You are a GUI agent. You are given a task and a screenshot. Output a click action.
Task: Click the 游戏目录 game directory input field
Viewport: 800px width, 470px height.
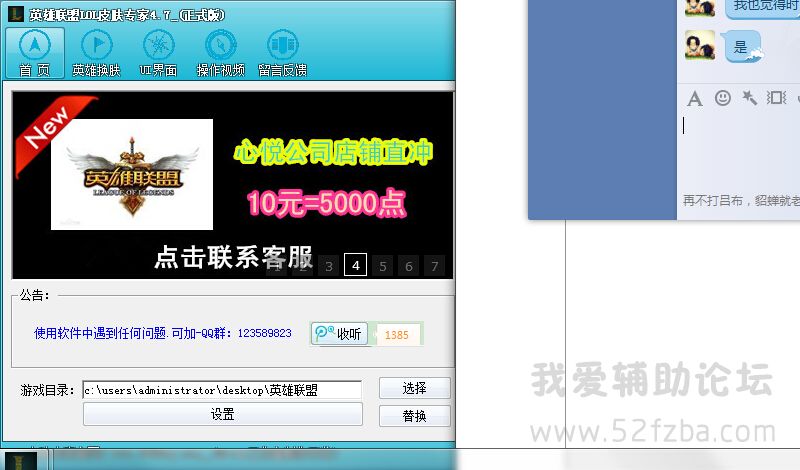click(222, 390)
